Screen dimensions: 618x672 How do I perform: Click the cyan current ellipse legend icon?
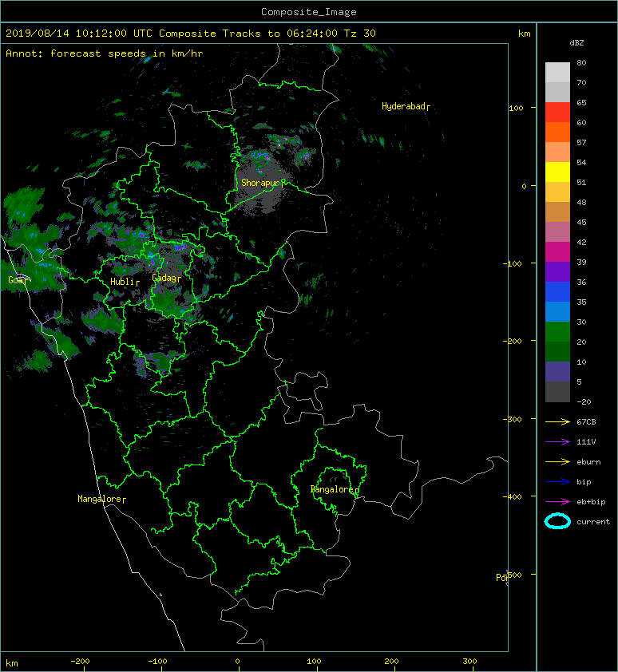tap(557, 521)
